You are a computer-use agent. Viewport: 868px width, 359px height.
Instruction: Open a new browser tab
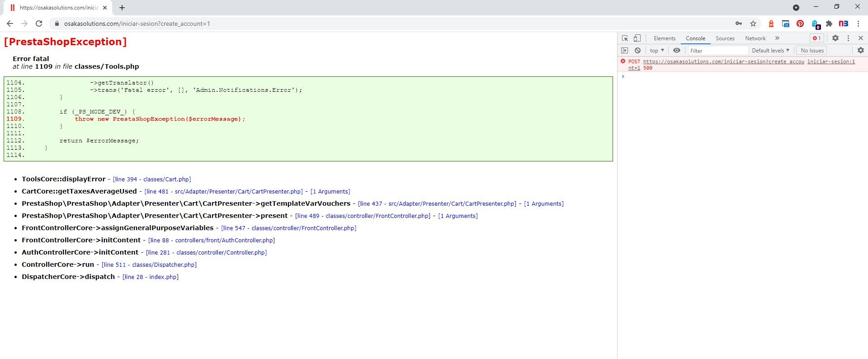pos(122,8)
